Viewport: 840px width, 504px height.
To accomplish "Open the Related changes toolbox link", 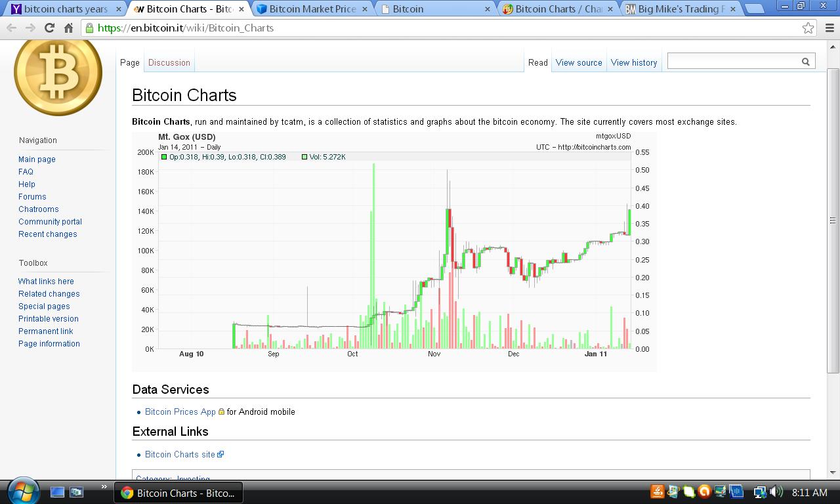I will (x=49, y=294).
